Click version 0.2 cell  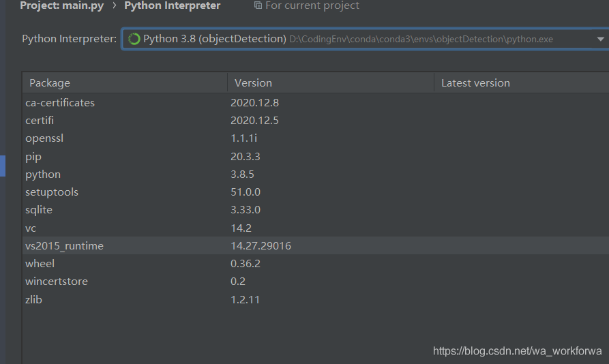(x=238, y=282)
